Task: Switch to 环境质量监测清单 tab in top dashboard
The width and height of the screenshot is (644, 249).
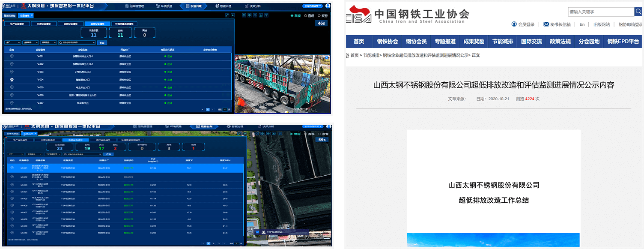Action: 124,24
